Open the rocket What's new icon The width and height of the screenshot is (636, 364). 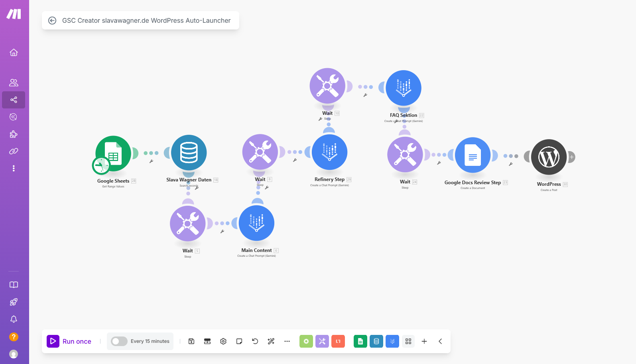(x=14, y=302)
